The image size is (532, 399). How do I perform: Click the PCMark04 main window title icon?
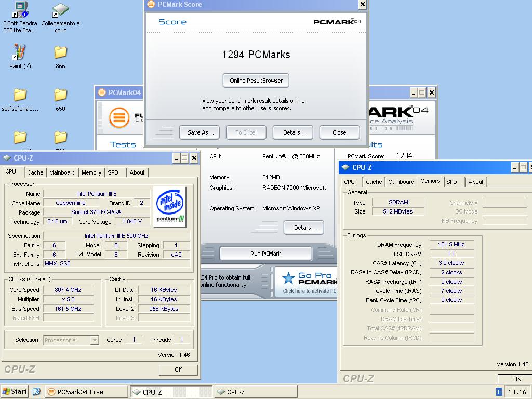tap(101, 92)
